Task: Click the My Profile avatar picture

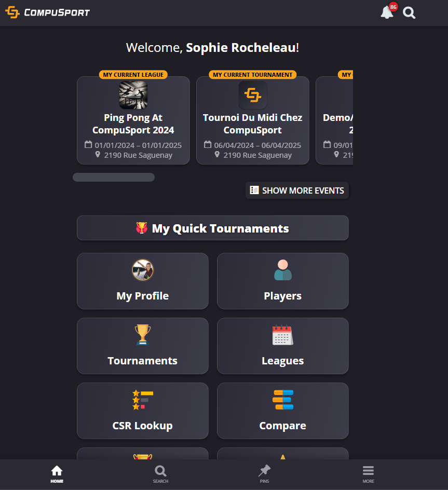Action: [x=143, y=270]
